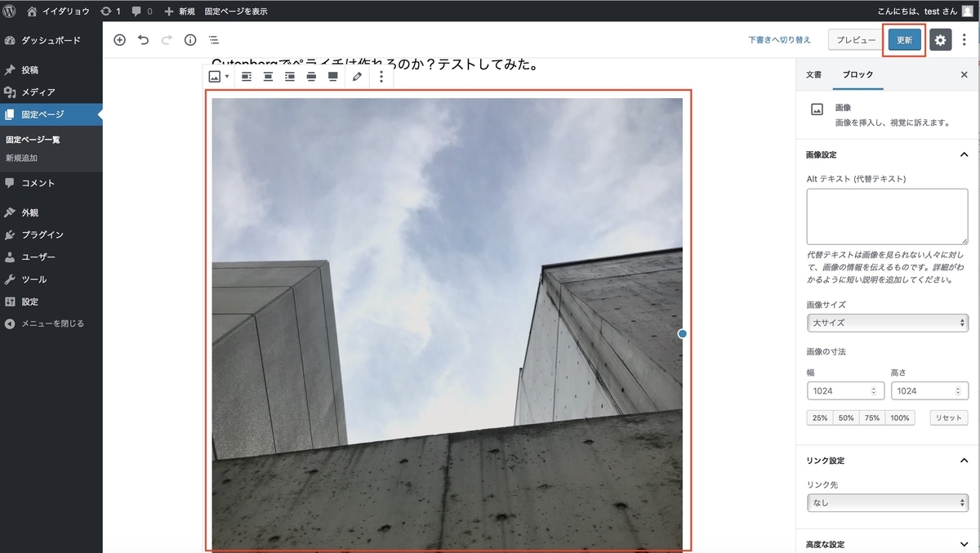Set image size to 100%

[x=899, y=417]
